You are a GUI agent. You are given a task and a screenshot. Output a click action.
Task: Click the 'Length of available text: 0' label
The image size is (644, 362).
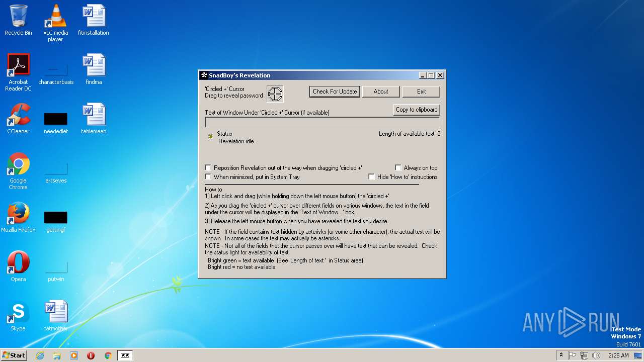tap(410, 134)
